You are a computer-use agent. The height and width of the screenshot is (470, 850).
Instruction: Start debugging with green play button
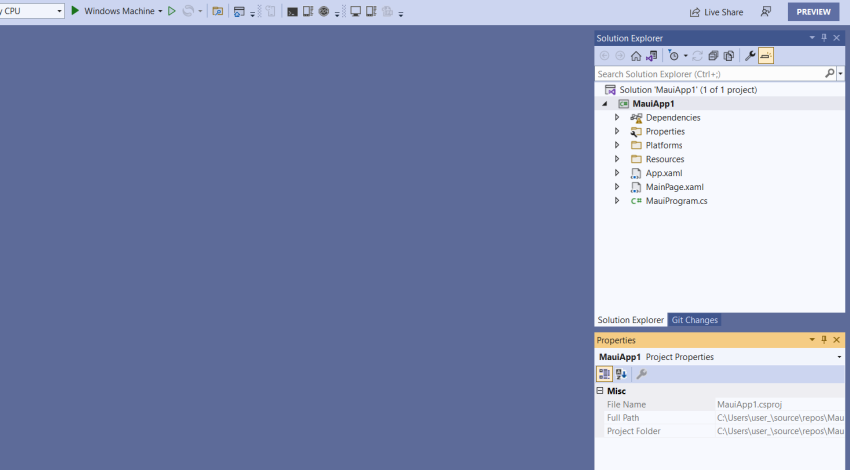(75, 11)
